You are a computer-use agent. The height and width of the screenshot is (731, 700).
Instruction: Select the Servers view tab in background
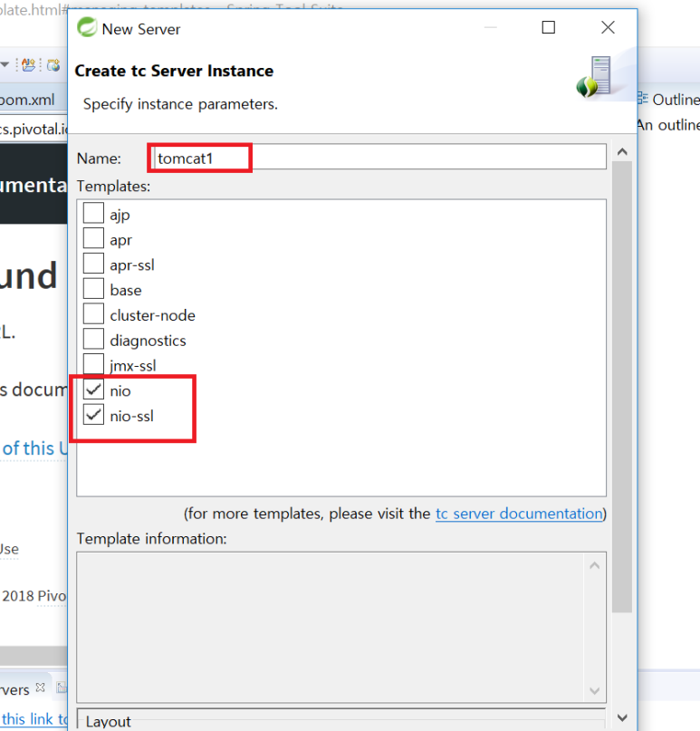14,689
